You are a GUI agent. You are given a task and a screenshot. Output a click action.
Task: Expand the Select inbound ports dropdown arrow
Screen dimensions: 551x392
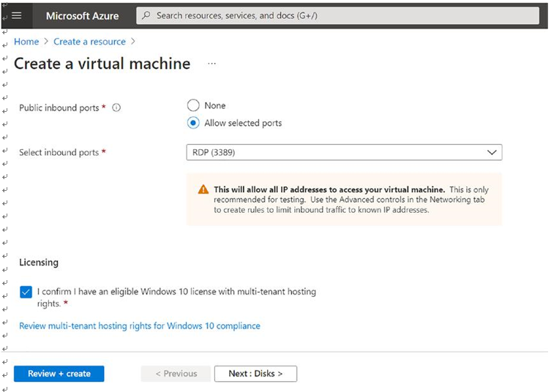click(492, 152)
